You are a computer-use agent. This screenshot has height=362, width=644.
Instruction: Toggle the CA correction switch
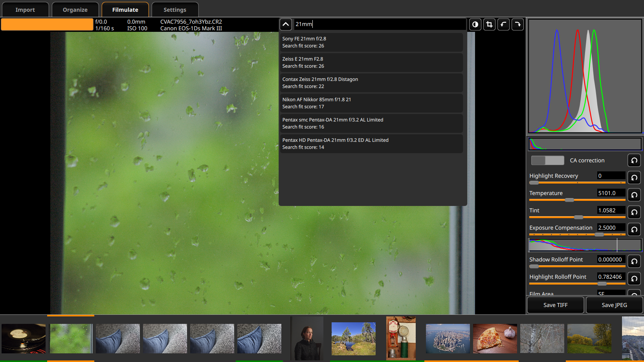pyautogui.click(x=547, y=160)
